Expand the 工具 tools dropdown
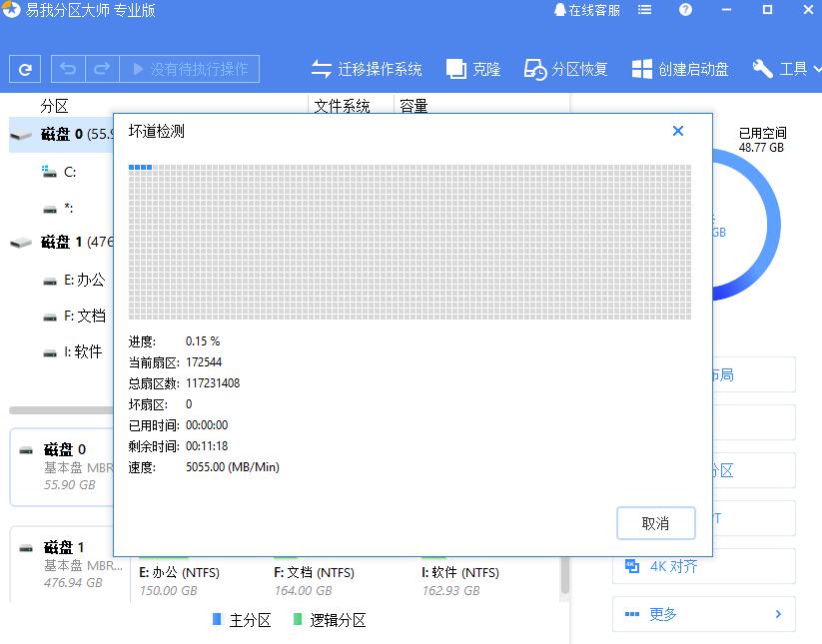The image size is (822, 644). pos(785,69)
